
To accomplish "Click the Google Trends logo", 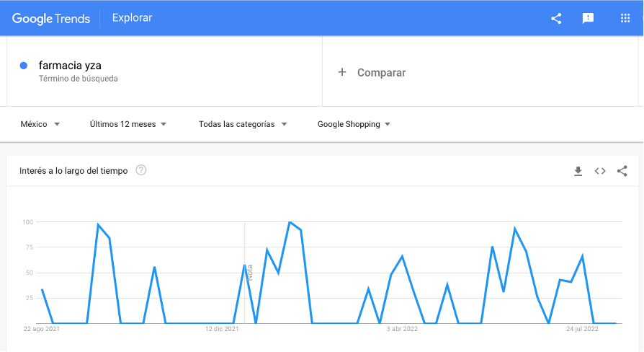I will (x=51, y=19).
